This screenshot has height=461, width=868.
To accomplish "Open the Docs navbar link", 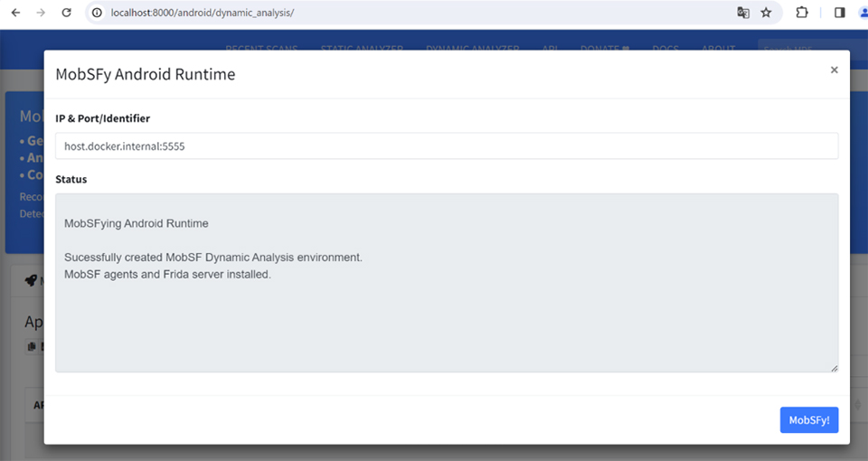I will click(x=665, y=49).
